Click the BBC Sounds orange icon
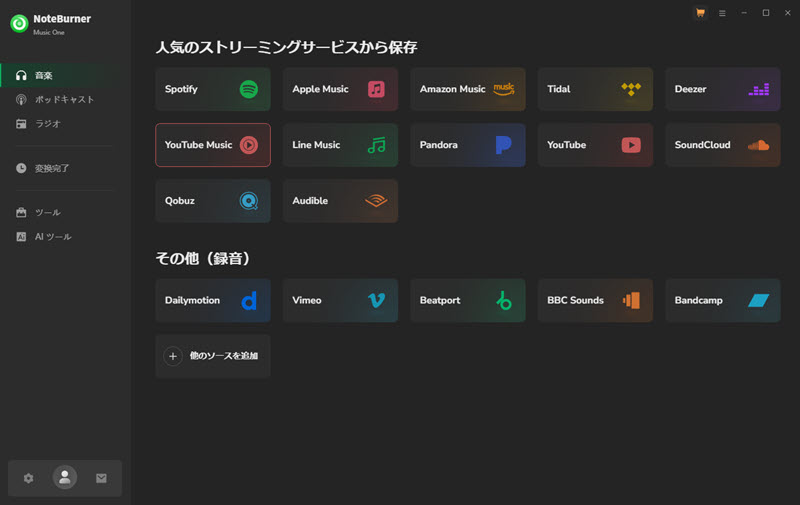The height and width of the screenshot is (505, 800). 631,300
